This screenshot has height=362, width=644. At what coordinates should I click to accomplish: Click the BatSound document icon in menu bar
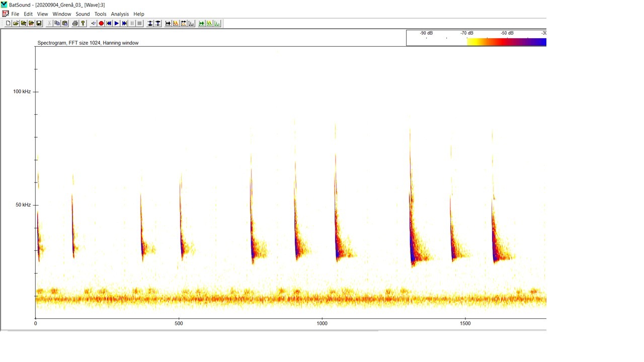point(6,14)
